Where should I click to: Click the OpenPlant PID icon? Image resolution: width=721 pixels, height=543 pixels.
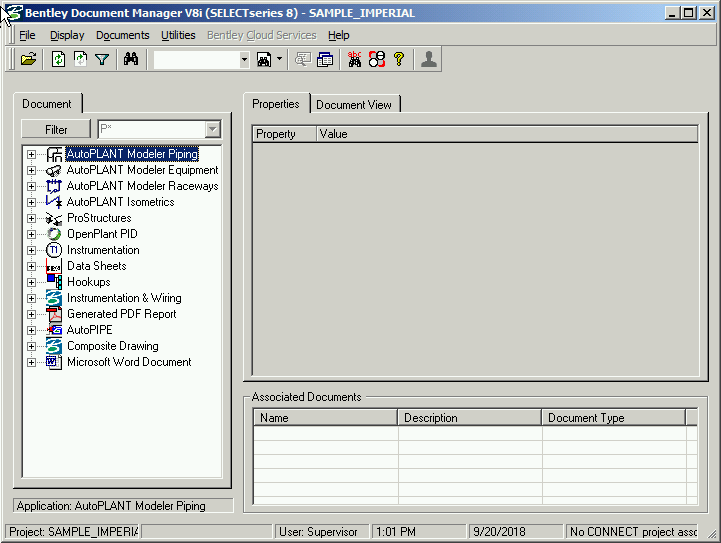pos(54,234)
